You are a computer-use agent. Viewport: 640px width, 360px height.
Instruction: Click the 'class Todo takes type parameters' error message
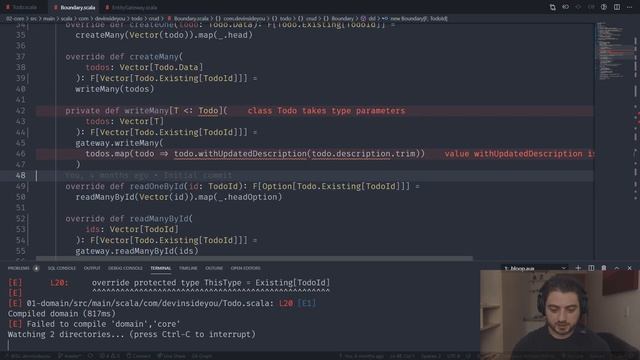click(326, 111)
